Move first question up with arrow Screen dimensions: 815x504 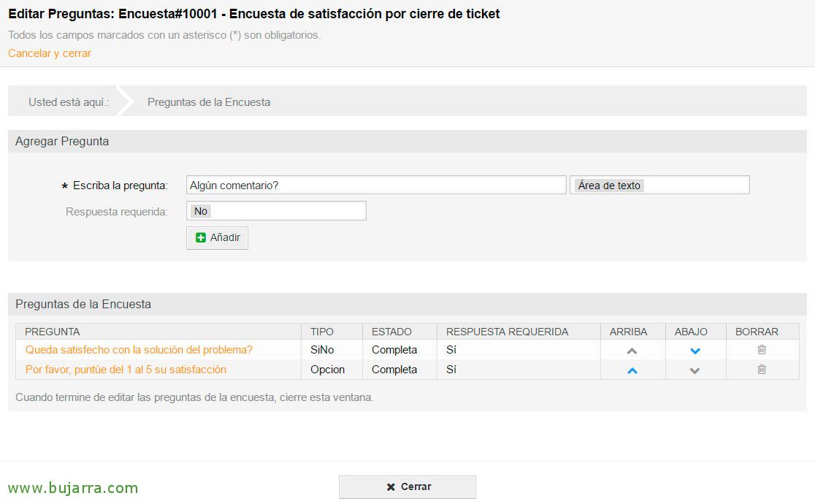click(632, 351)
